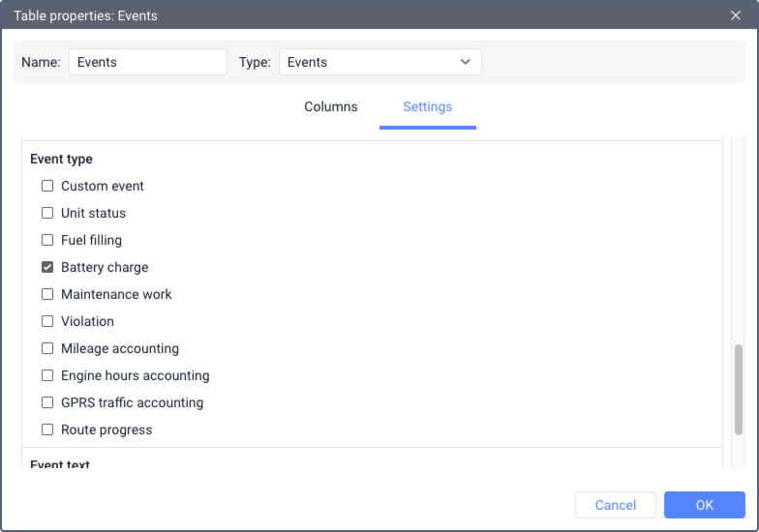Enable Maintenance work event type
The image size is (759, 532).
pos(47,294)
